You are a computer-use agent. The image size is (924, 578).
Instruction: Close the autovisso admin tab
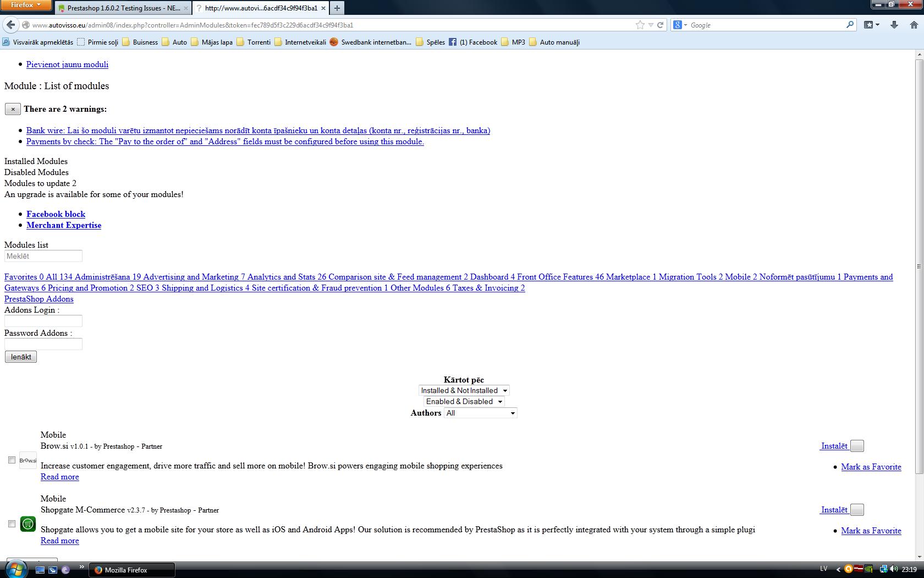tap(323, 8)
